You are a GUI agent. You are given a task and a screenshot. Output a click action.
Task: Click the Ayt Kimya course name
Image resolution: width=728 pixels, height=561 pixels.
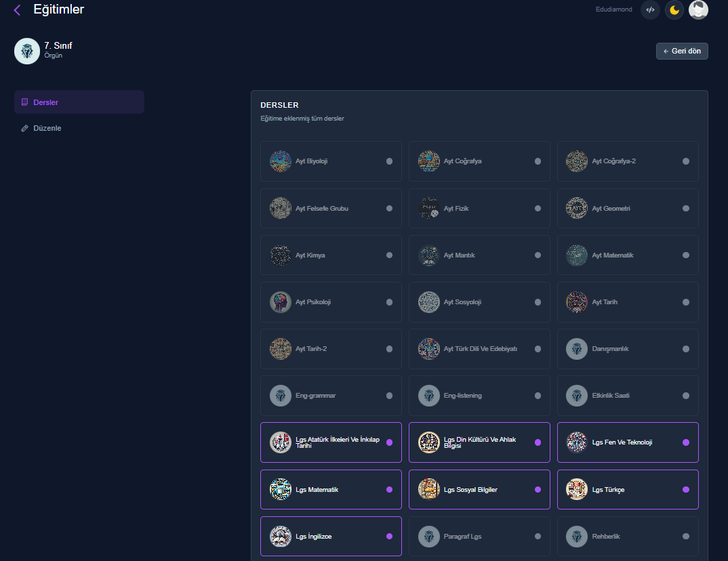coord(310,255)
